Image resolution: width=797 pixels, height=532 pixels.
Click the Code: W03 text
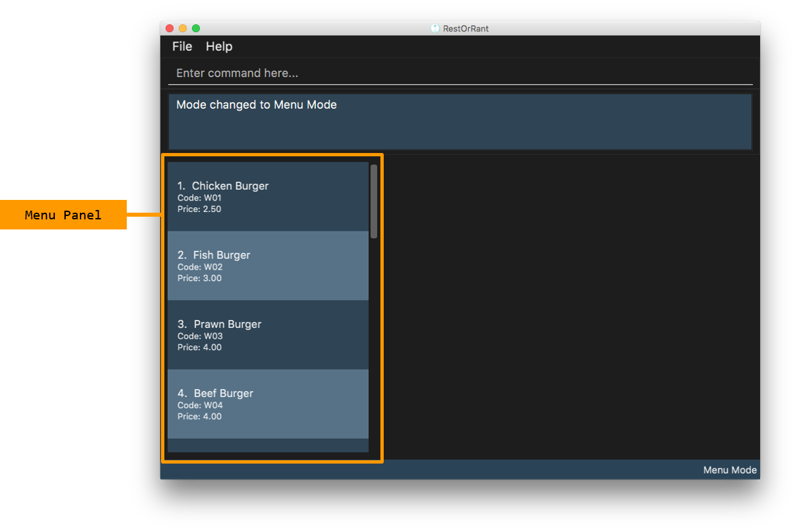(200, 336)
